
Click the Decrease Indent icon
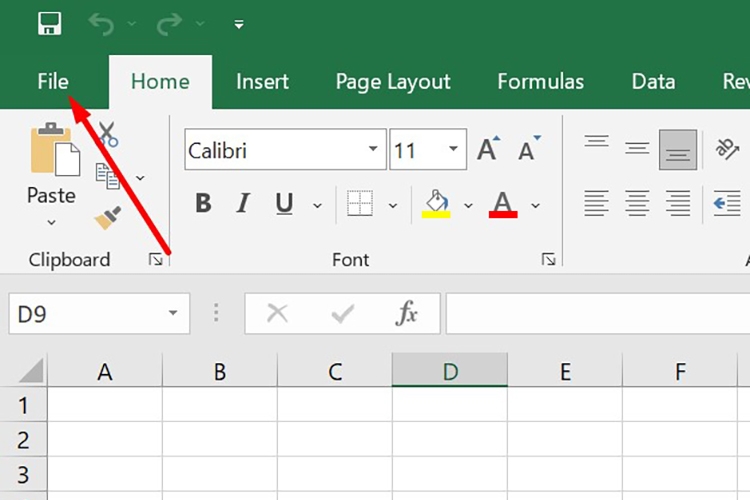point(727,203)
